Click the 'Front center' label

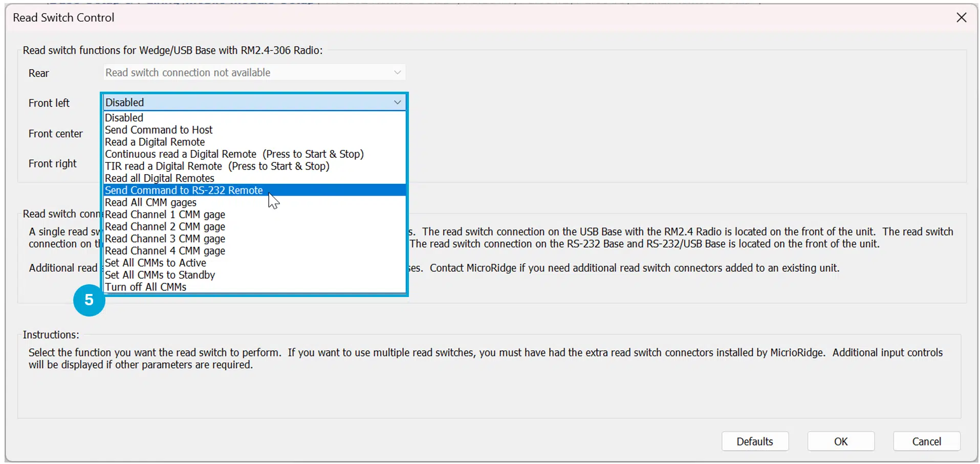pyautogui.click(x=55, y=134)
